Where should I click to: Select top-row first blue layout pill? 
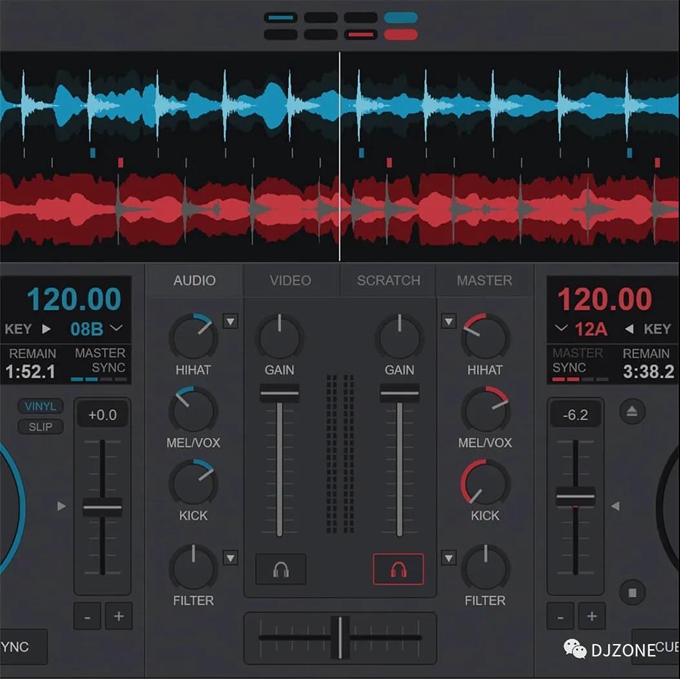point(281,18)
